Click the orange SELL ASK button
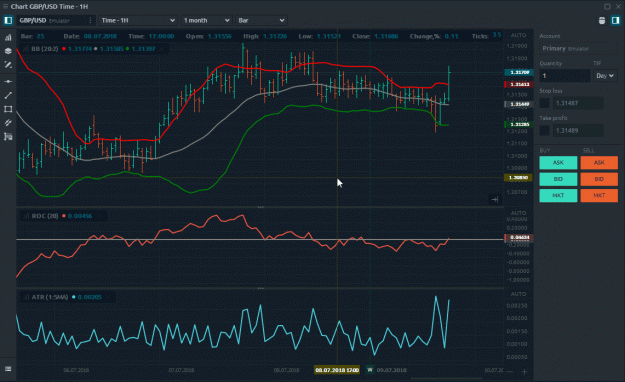 tap(599, 163)
